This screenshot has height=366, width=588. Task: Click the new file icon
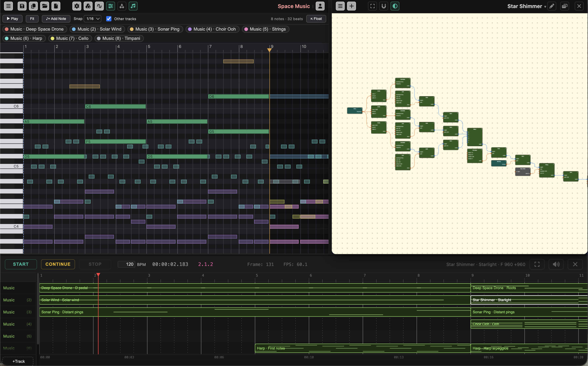56,6
